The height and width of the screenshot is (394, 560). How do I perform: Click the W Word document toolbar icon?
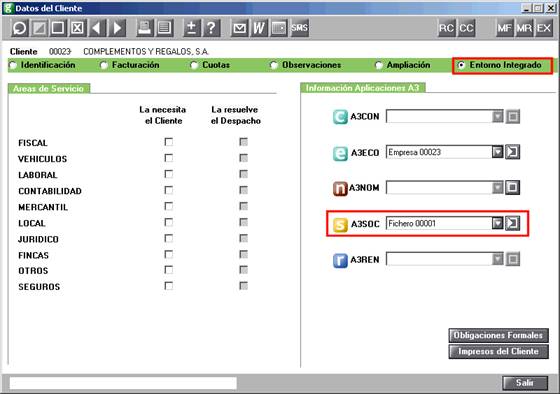[x=259, y=28]
